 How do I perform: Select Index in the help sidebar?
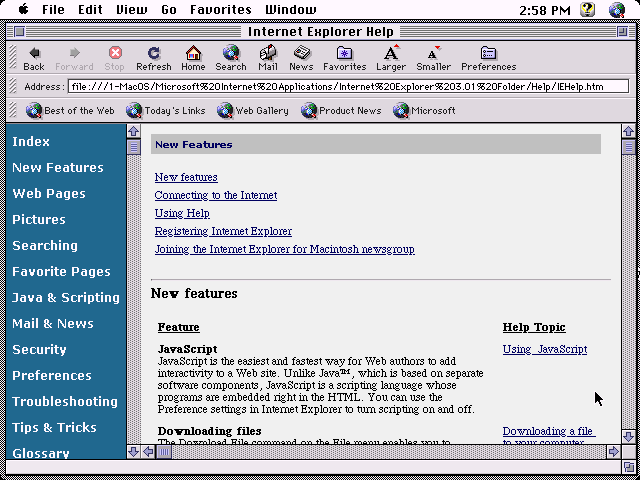[x=31, y=142]
